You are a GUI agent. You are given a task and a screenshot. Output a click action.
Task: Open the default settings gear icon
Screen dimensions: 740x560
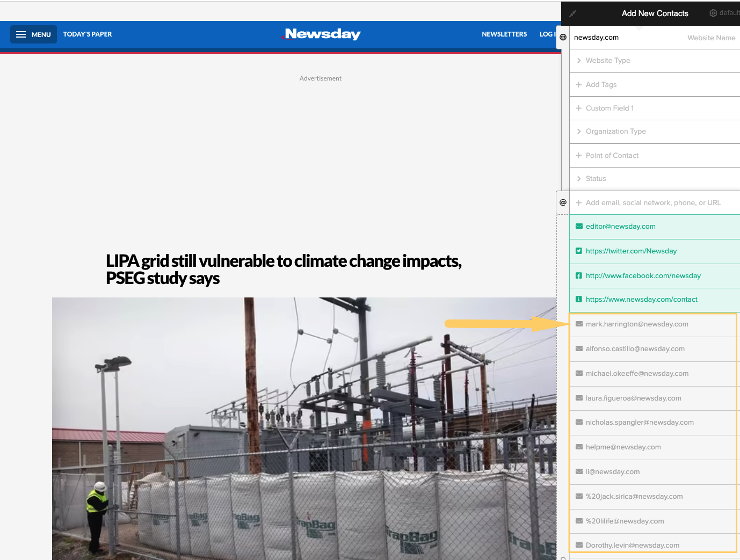[x=713, y=13]
